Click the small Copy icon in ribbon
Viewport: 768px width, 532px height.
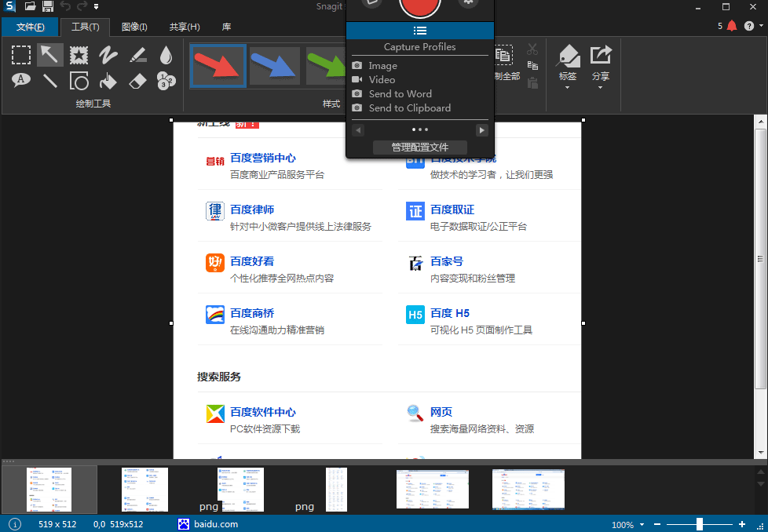532,66
